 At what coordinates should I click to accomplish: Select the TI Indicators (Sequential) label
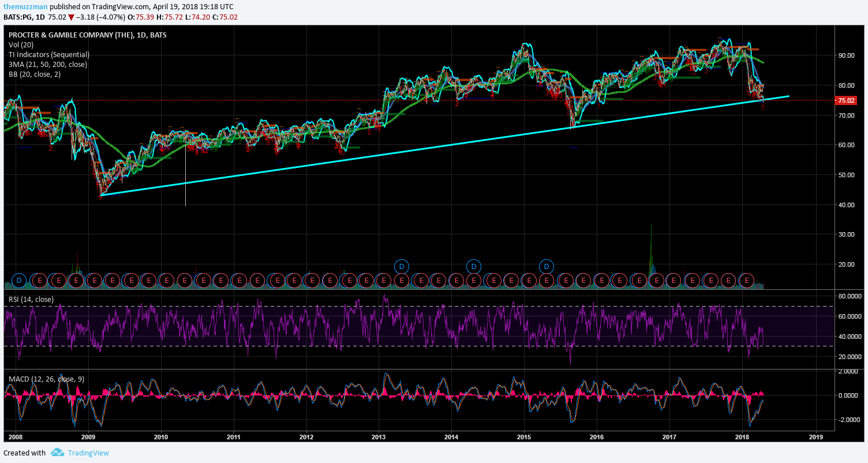48,55
